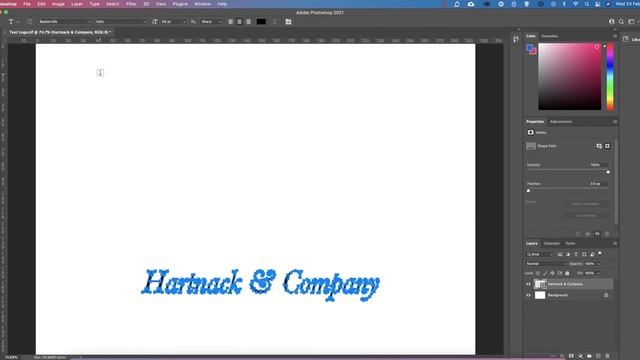
Task: Click the Background layer thumbnail
Action: pyautogui.click(x=540, y=295)
